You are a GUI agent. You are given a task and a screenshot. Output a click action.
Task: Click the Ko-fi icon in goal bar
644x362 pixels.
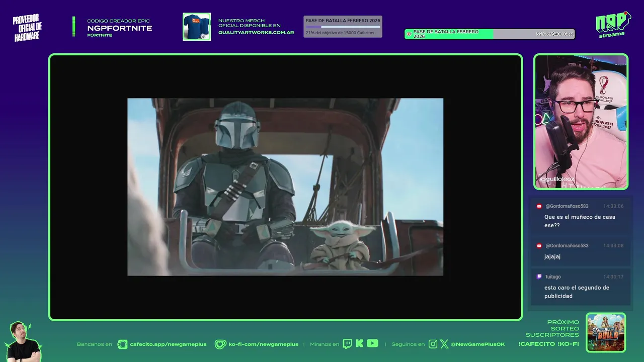[409, 34]
